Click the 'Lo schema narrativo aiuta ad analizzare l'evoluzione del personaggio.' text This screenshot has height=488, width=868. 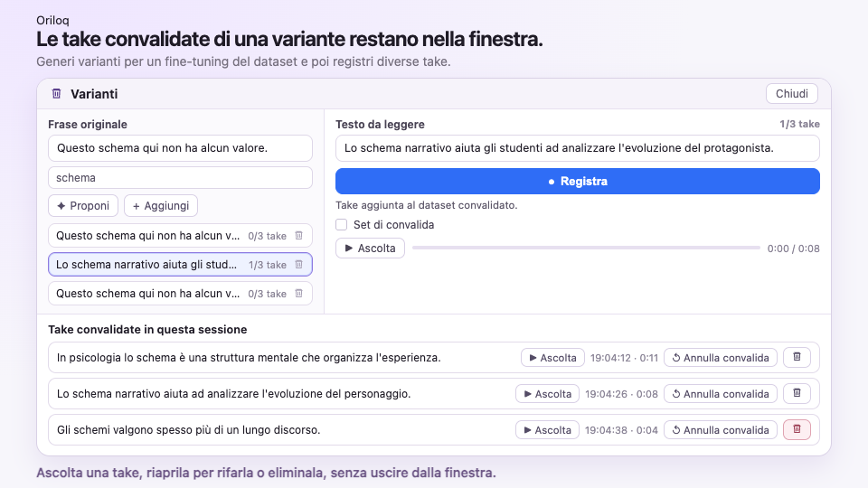[233, 394]
